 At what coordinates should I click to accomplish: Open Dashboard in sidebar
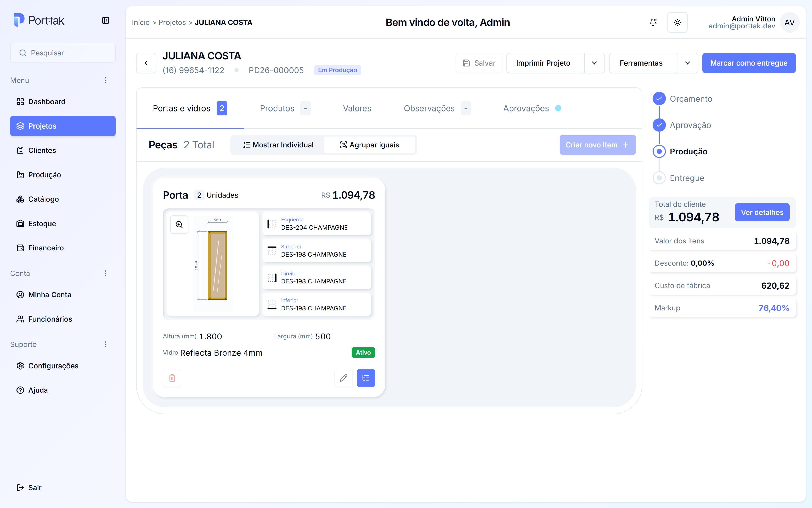click(63, 101)
